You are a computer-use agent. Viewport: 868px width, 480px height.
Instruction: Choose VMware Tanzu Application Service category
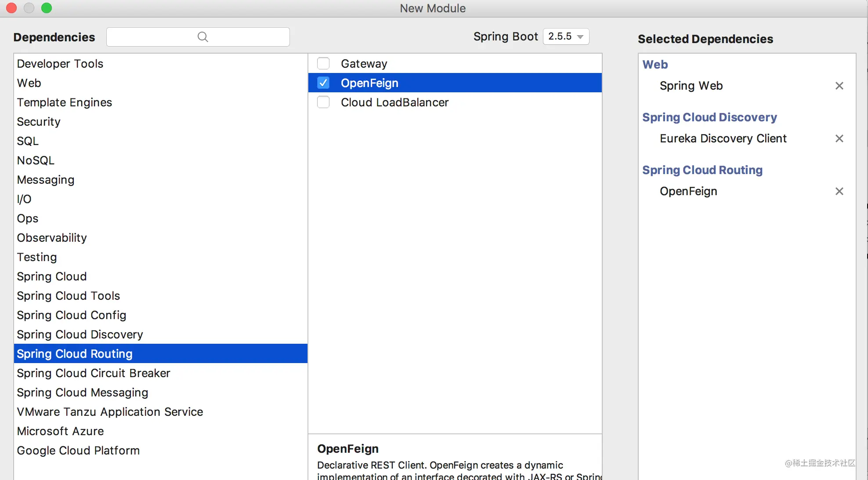(x=161, y=412)
